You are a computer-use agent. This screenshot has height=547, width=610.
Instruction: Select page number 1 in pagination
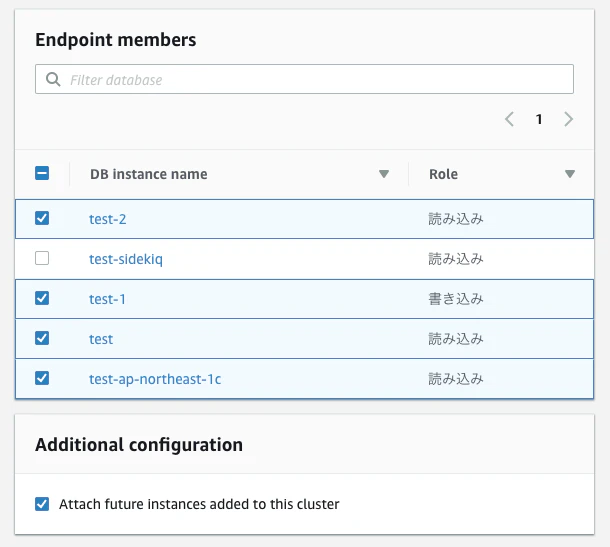tap(539, 119)
